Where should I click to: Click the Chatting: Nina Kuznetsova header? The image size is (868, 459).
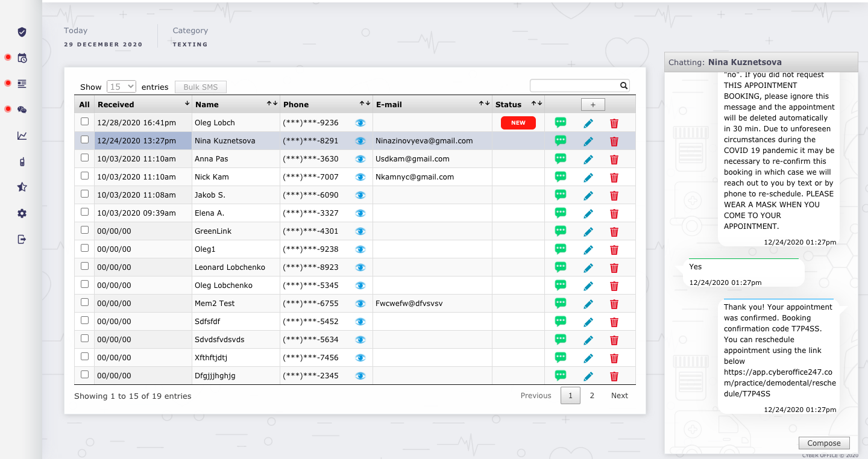pos(761,62)
